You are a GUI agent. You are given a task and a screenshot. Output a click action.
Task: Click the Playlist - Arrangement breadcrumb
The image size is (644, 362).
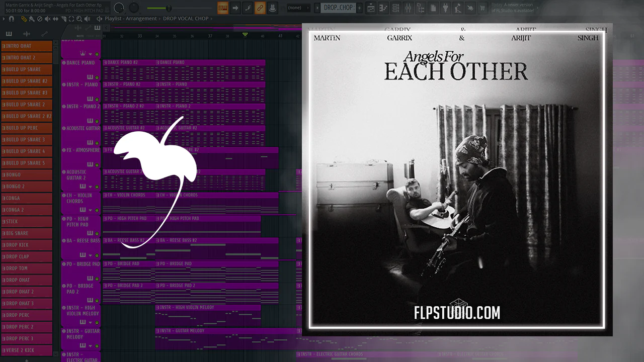pos(131,19)
